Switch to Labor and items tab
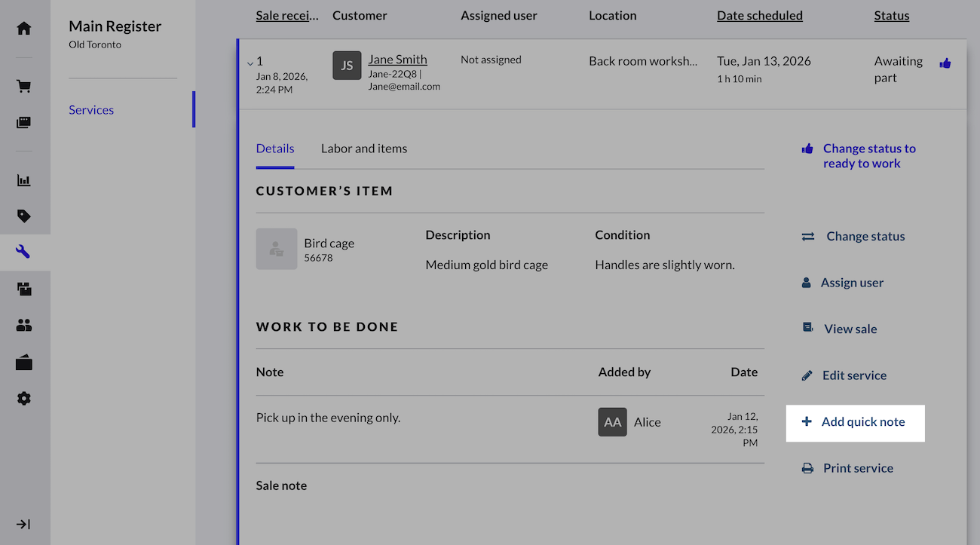980x545 pixels. coord(364,148)
